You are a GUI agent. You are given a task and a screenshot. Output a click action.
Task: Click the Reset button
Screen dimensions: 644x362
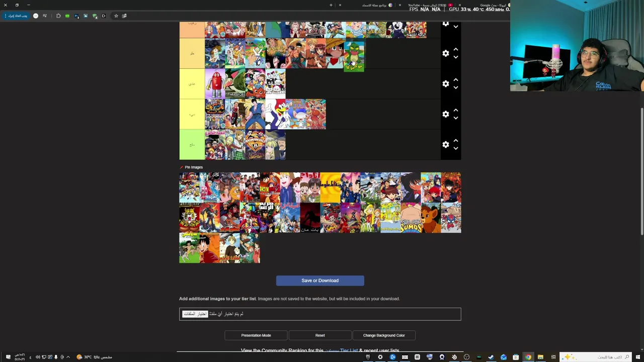[320, 335]
